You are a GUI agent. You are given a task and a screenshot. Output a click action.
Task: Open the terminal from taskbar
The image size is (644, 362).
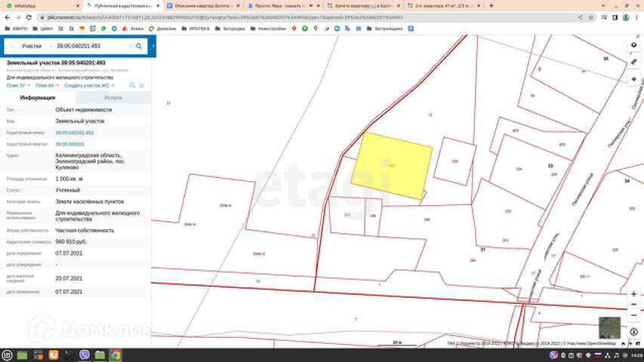(69, 355)
